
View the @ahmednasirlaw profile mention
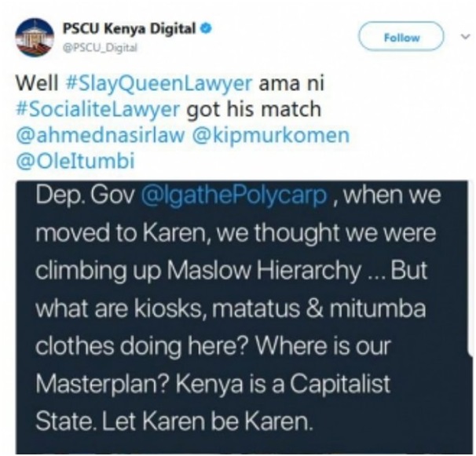tap(101, 135)
